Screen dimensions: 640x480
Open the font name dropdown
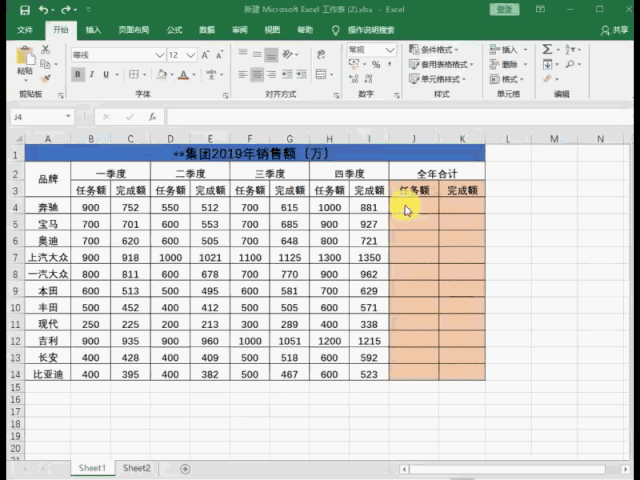pyautogui.click(x=160, y=55)
